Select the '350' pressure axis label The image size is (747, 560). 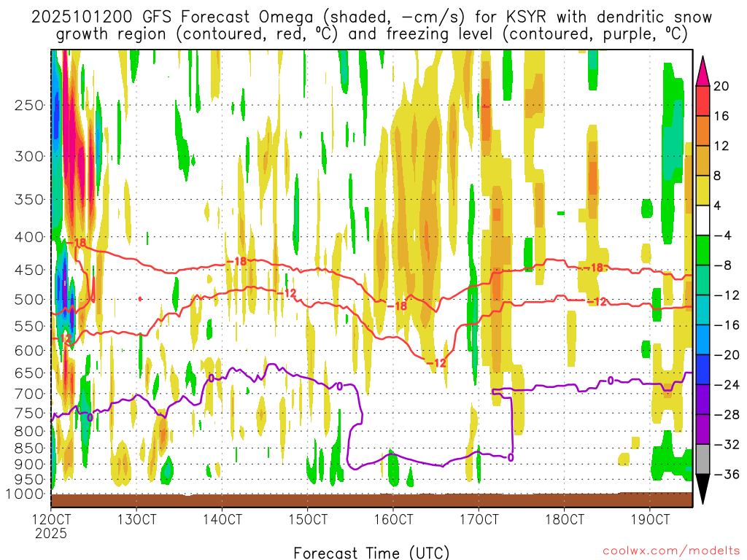pos(29,199)
